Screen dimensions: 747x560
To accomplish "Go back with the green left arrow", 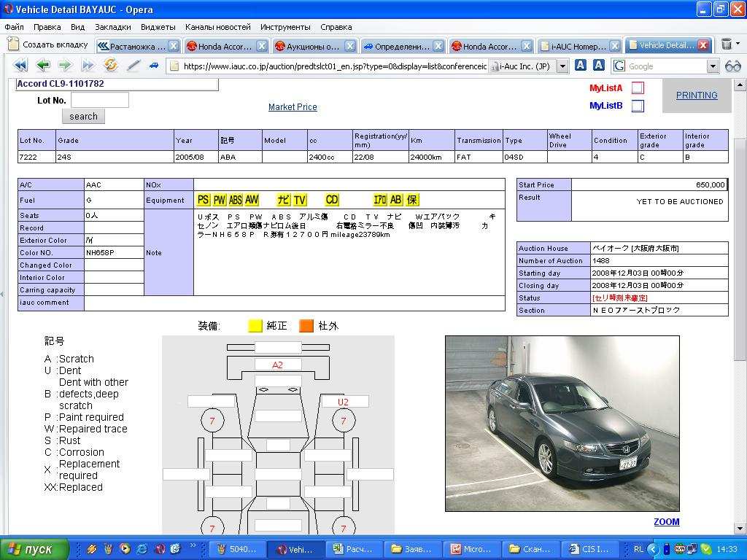I will pyautogui.click(x=43, y=65).
